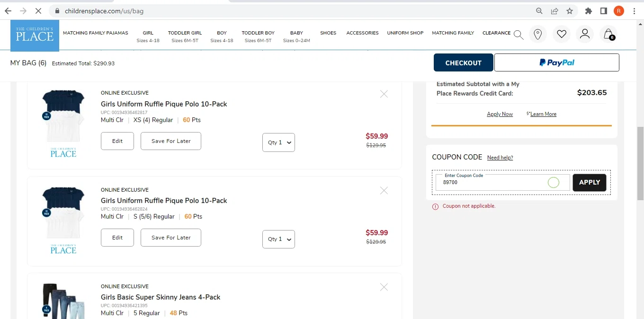This screenshot has height=319, width=644.
Task: Open the browser extensions puzzle icon
Action: tap(589, 11)
